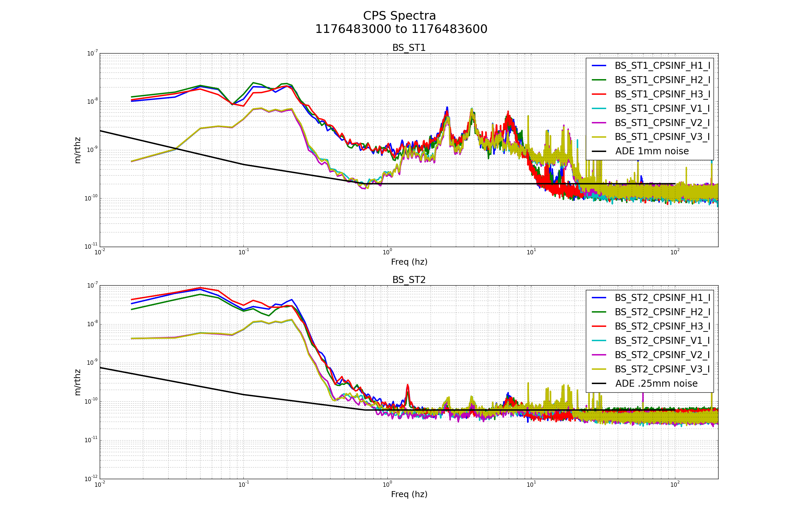Click the red line swatch for BS_ST2 H3
The width and height of the screenshot is (798, 532).
[599, 326]
